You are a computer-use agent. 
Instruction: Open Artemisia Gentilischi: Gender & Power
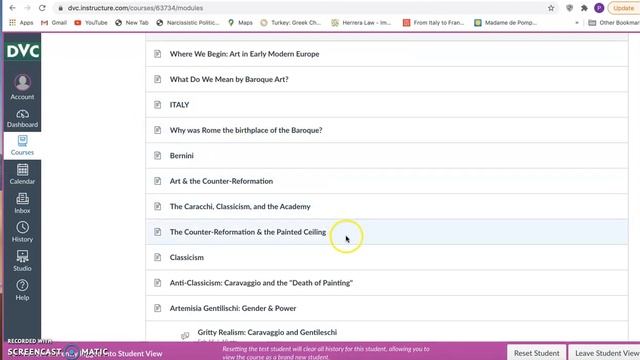point(233,308)
